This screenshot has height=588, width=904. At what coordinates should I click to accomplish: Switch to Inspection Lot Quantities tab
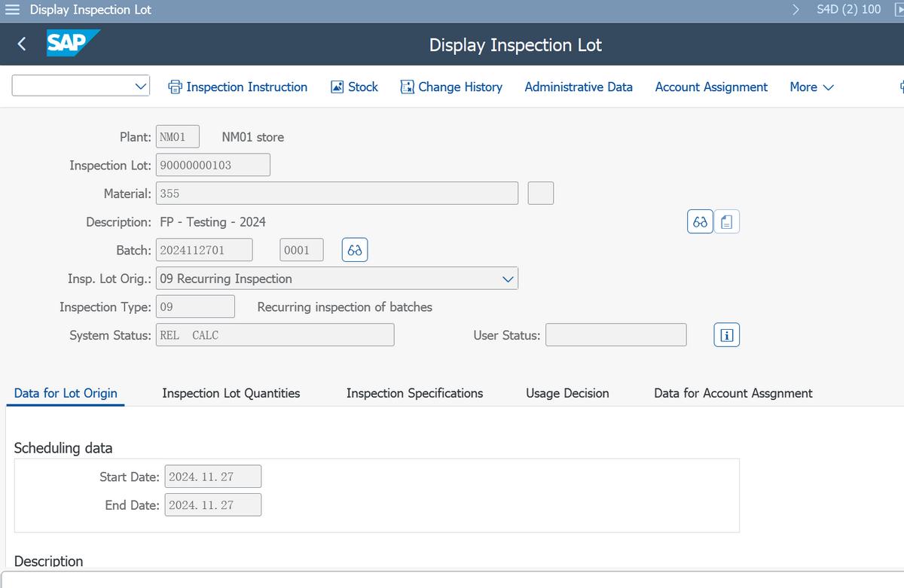[x=231, y=393]
